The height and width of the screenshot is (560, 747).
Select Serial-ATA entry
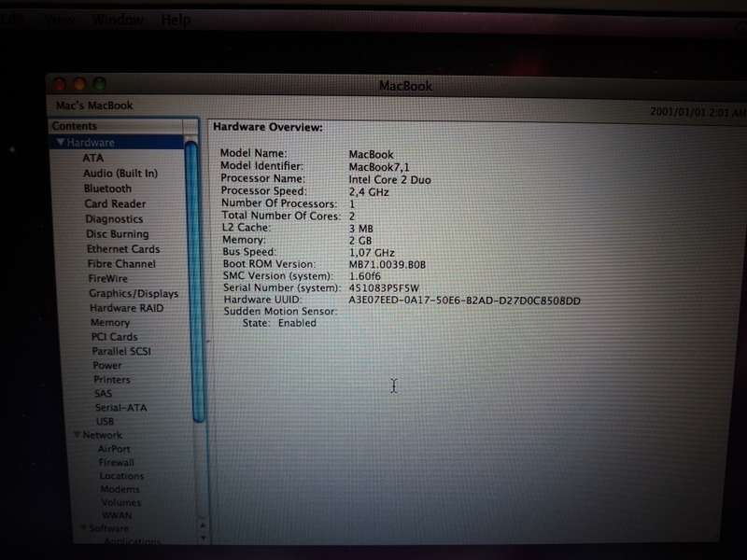[121, 408]
